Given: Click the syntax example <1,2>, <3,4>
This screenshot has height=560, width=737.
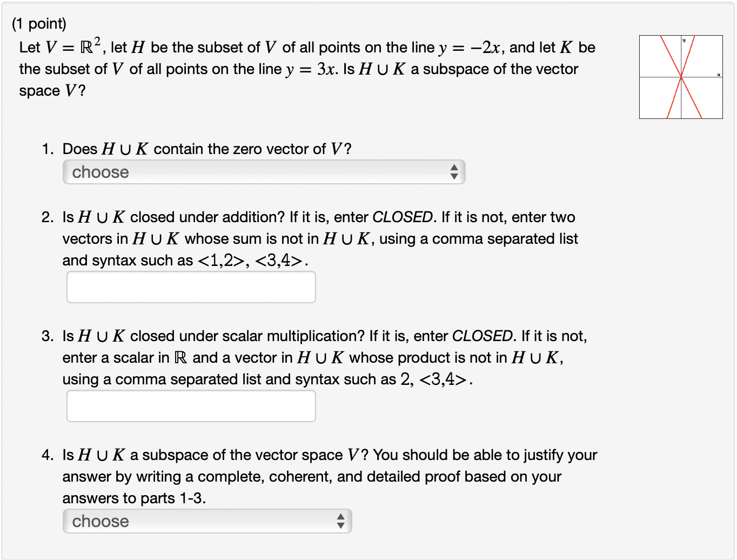Looking at the screenshot, I should click(x=254, y=260).
